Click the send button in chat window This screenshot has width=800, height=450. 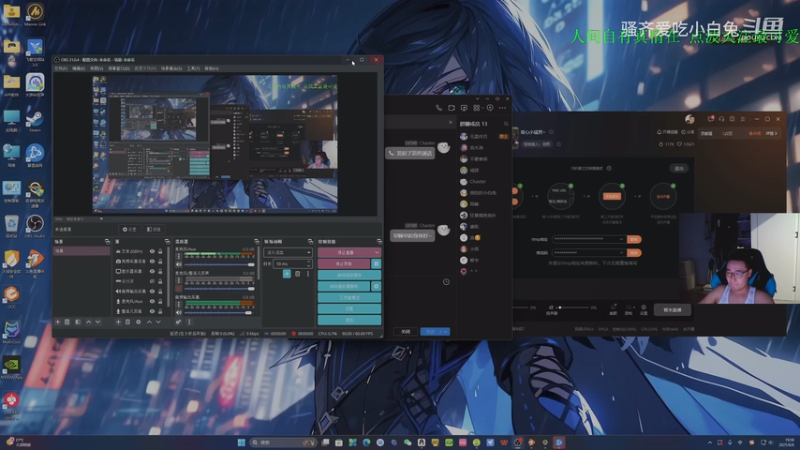(432, 332)
